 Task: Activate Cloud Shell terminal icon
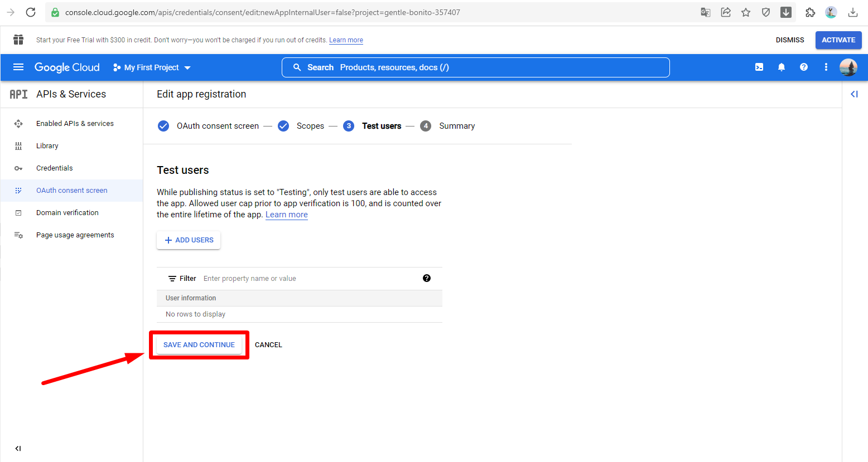click(x=759, y=67)
